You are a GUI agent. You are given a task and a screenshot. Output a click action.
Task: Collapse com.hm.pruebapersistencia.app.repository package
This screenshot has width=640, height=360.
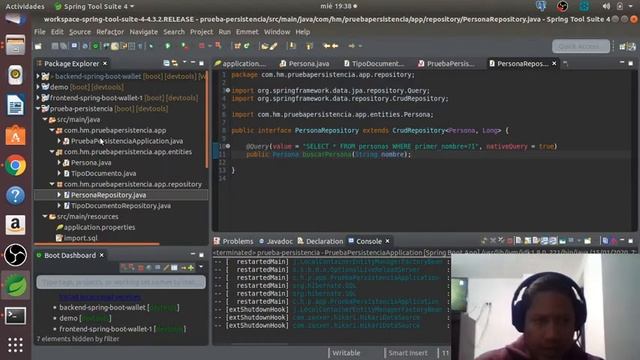point(52,184)
